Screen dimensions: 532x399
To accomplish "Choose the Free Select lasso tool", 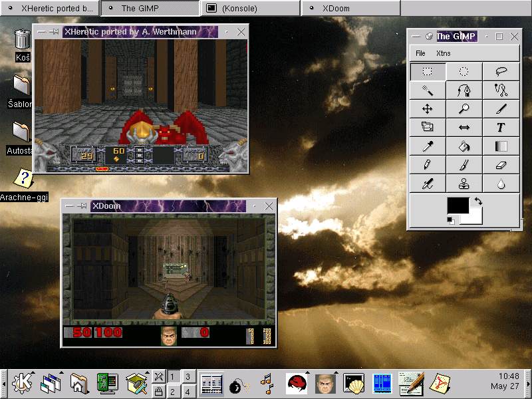I will click(x=501, y=71).
